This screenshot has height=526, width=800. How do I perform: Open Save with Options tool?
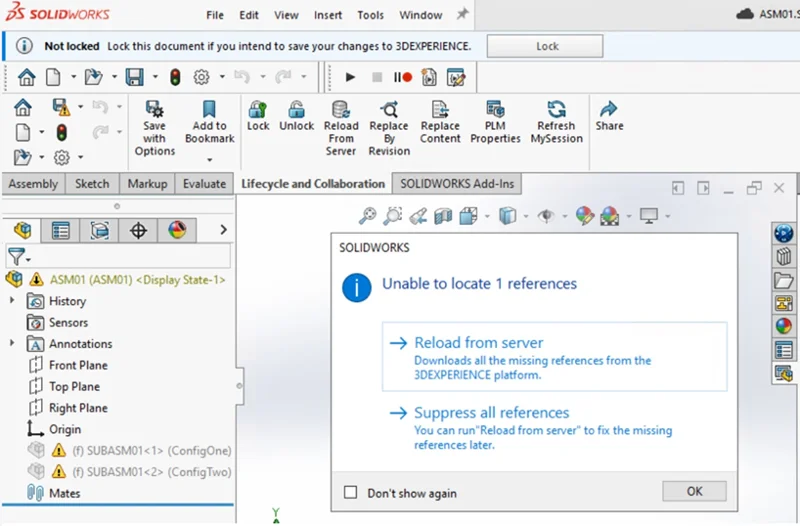pos(154,109)
